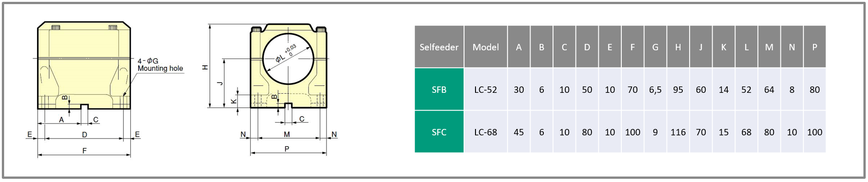
Task: Click the P dimension label under right drawing
Action: click(287, 149)
